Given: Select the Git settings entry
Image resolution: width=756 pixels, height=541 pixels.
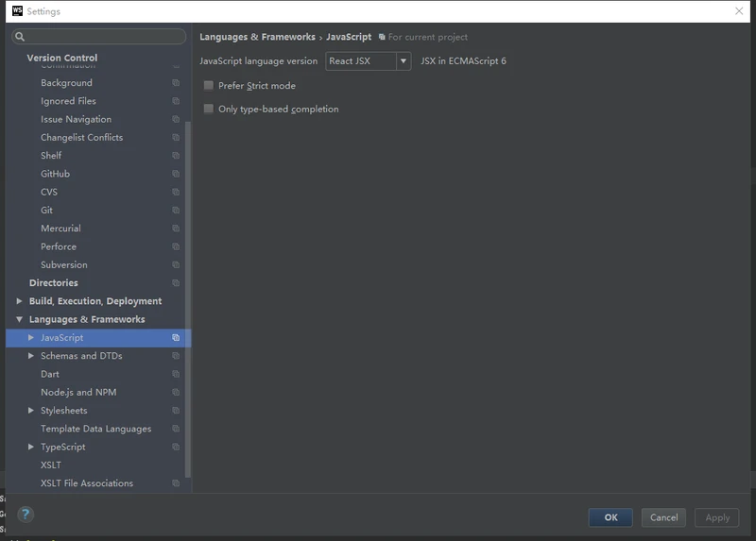Looking at the screenshot, I should pyautogui.click(x=46, y=211).
